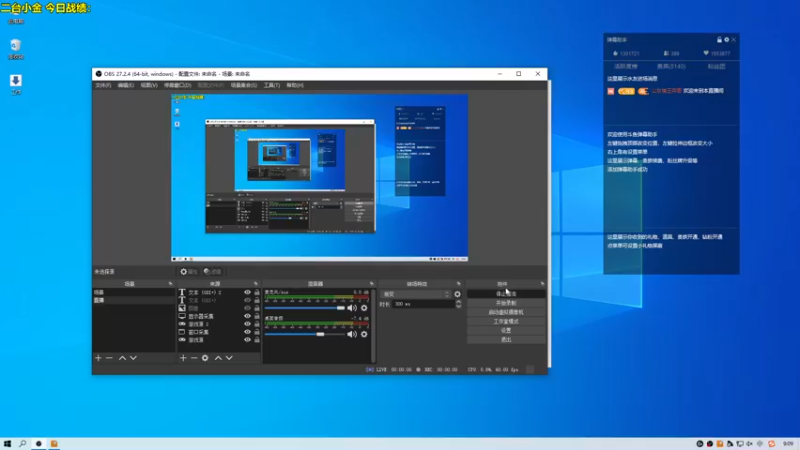Hide the last game capture source
The height and width of the screenshot is (450, 800).
(x=247, y=340)
